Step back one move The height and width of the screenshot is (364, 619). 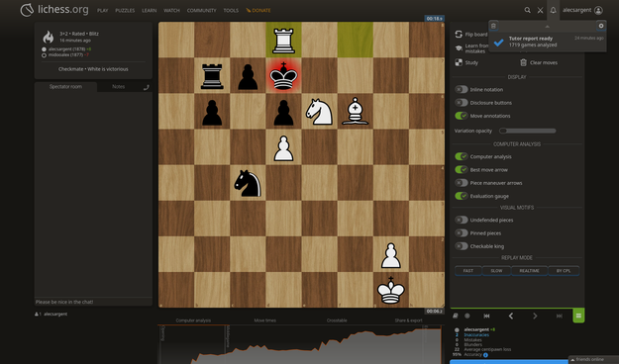[511, 316]
